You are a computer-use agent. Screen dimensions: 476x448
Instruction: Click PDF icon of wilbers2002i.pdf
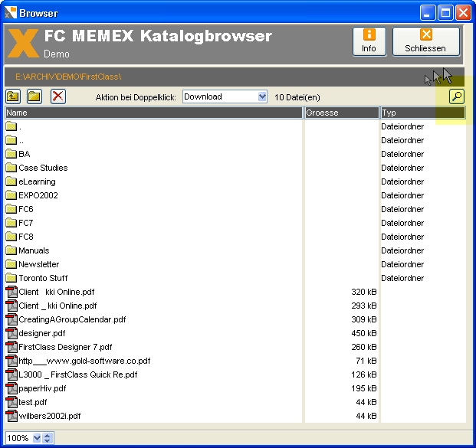click(11, 416)
